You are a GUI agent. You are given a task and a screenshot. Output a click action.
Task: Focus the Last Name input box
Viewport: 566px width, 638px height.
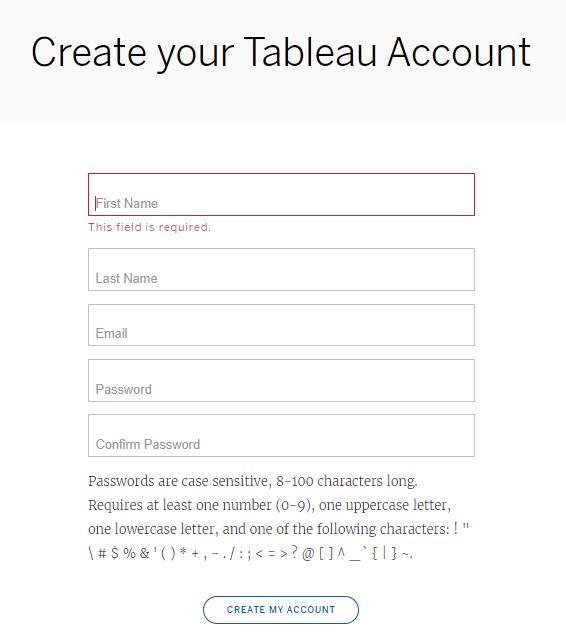click(x=281, y=269)
